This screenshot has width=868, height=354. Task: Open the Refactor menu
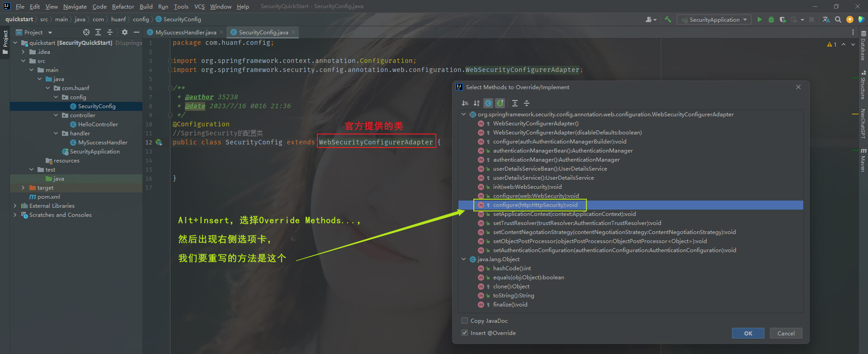point(123,6)
